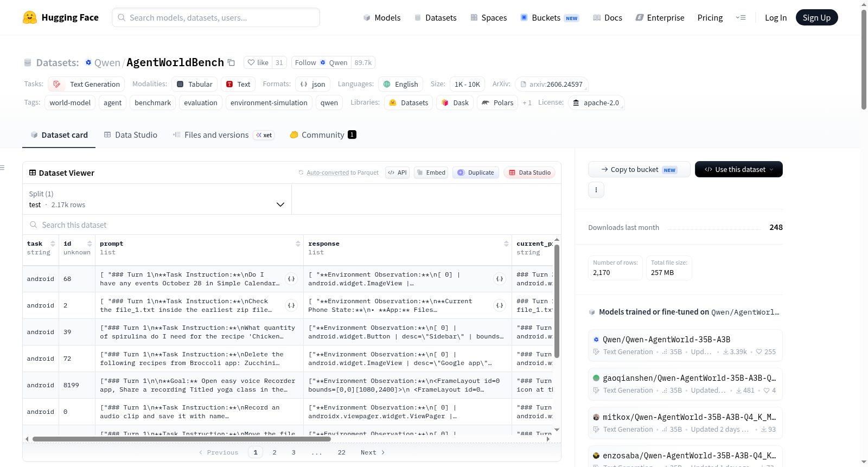Open the Files and versions tab
This screenshot has width=868, height=467.
224,135
